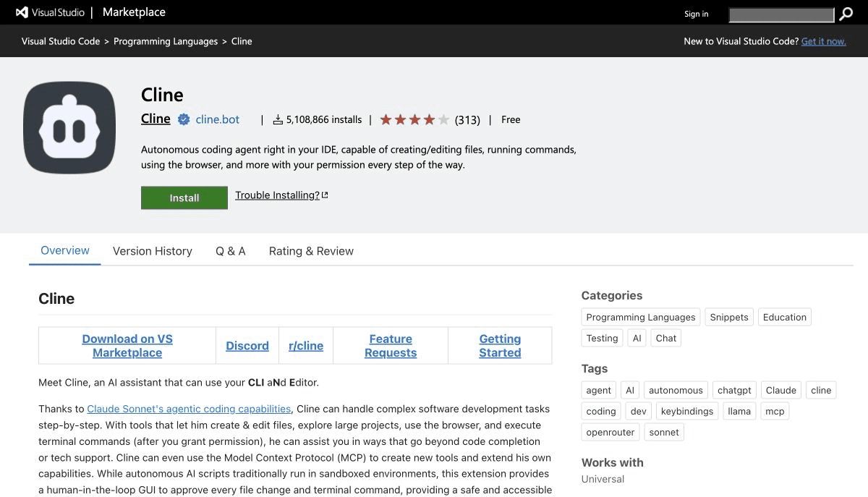Click the installs download icon
868x497 pixels.
pyautogui.click(x=278, y=120)
